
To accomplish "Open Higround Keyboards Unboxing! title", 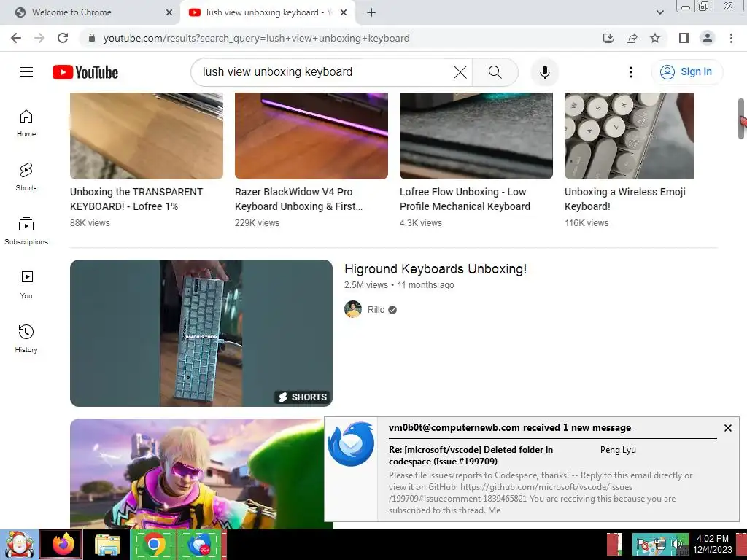I will pos(436,269).
